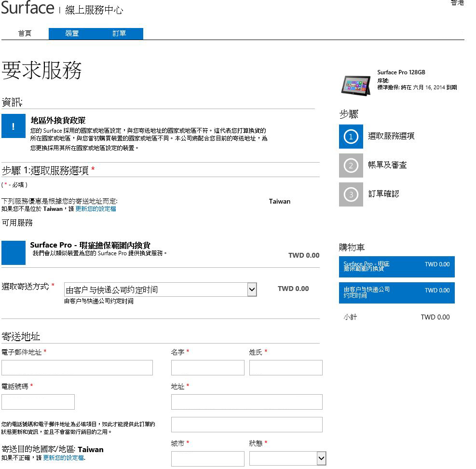Click the Surface Pro 128GB device name
This screenshot has height=469, width=476.
pyautogui.click(x=401, y=72)
